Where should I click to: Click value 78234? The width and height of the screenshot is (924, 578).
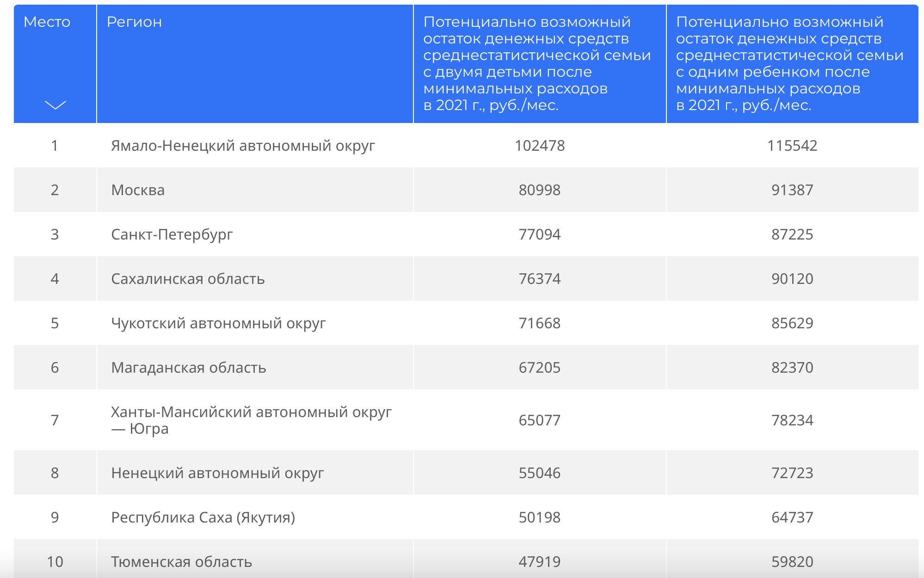click(x=792, y=420)
